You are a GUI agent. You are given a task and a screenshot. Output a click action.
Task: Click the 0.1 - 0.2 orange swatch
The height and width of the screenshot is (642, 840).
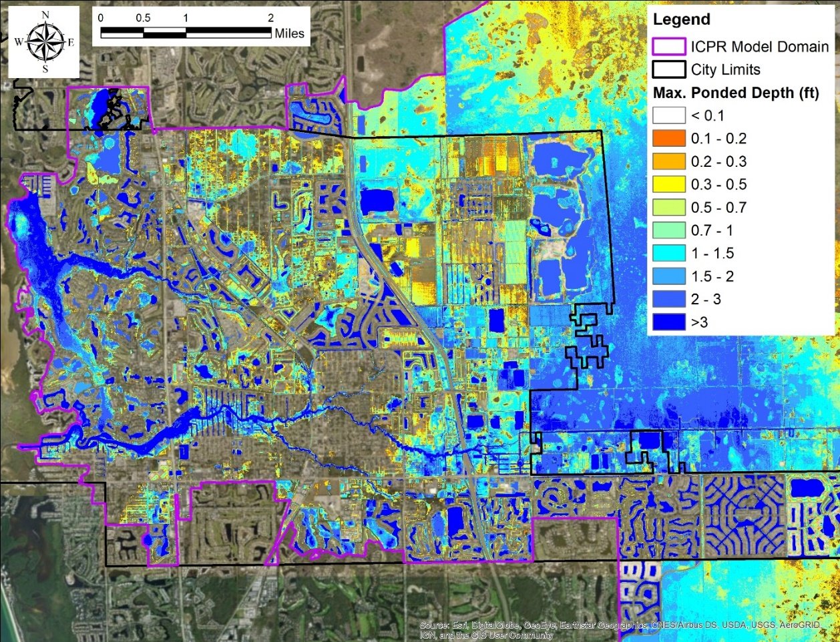(x=669, y=138)
